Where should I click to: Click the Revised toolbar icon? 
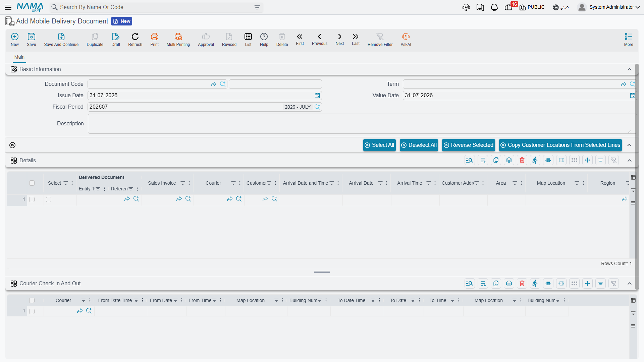(229, 40)
